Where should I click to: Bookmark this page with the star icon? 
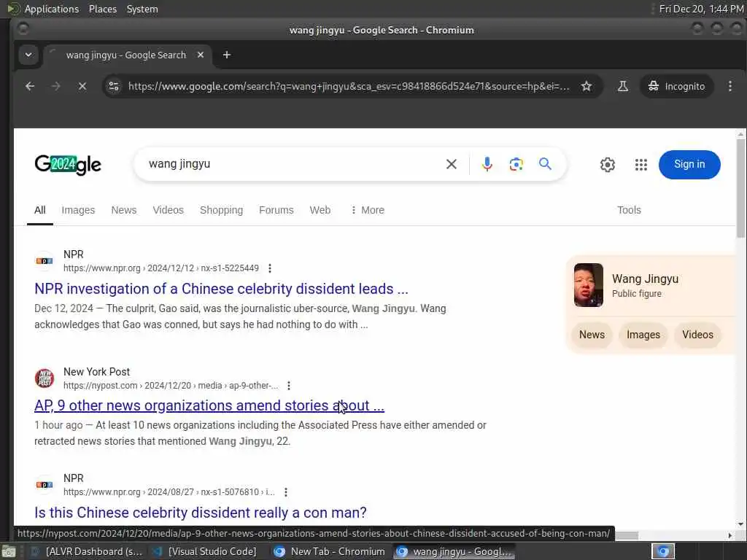tap(587, 86)
